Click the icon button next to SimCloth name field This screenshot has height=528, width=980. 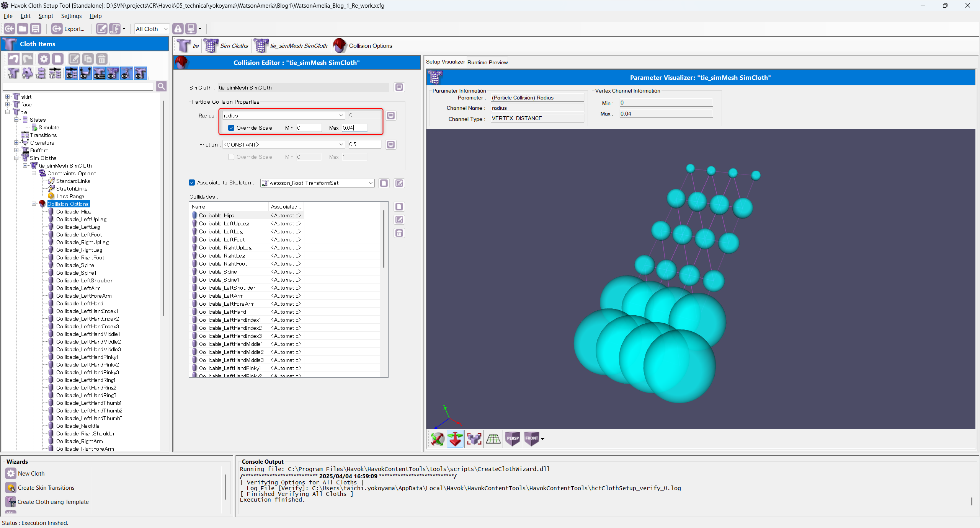click(399, 87)
